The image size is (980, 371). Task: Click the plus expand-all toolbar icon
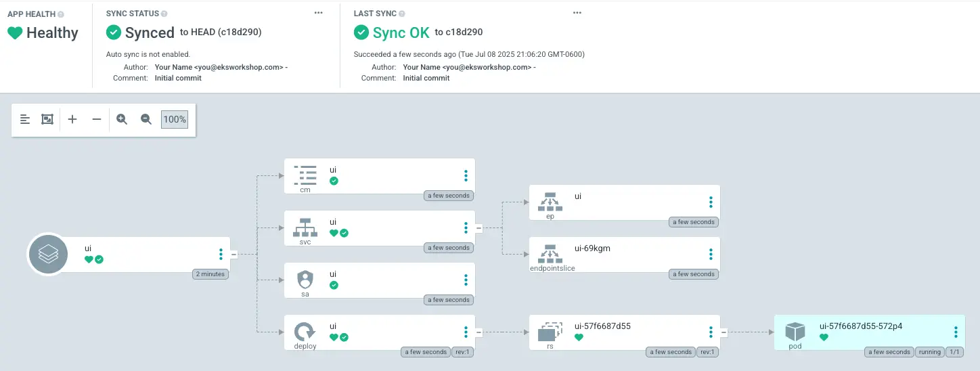[72, 119]
